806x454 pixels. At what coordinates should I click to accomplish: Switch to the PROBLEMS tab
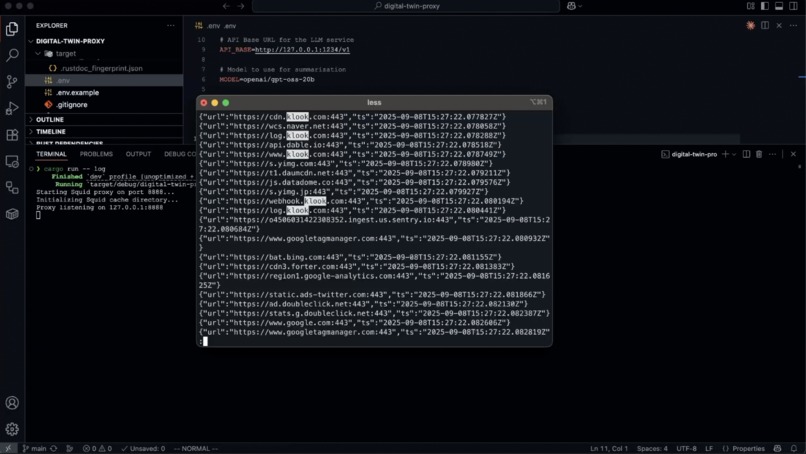96,154
